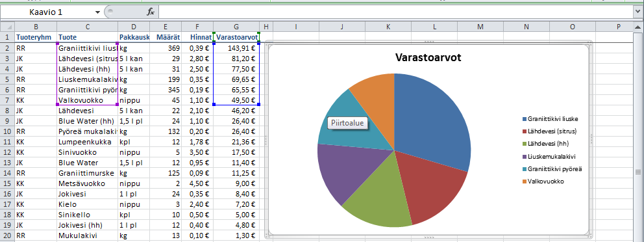Select row 10 header
Screen dimensions: 644x242
pyautogui.click(x=7, y=131)
